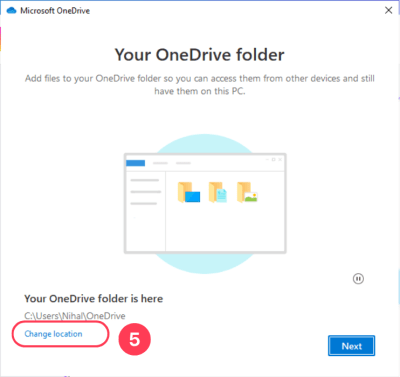Pause the animation with the pause icon

pyautogui.click(x=358, y=279)
